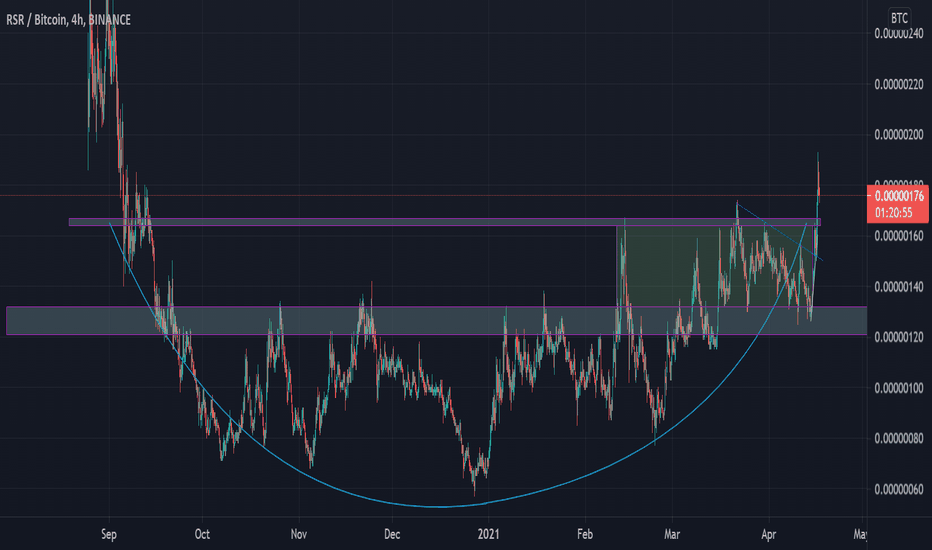
Task: Click the candle countdown timer 01:20:55
Action: click(893, 212)
